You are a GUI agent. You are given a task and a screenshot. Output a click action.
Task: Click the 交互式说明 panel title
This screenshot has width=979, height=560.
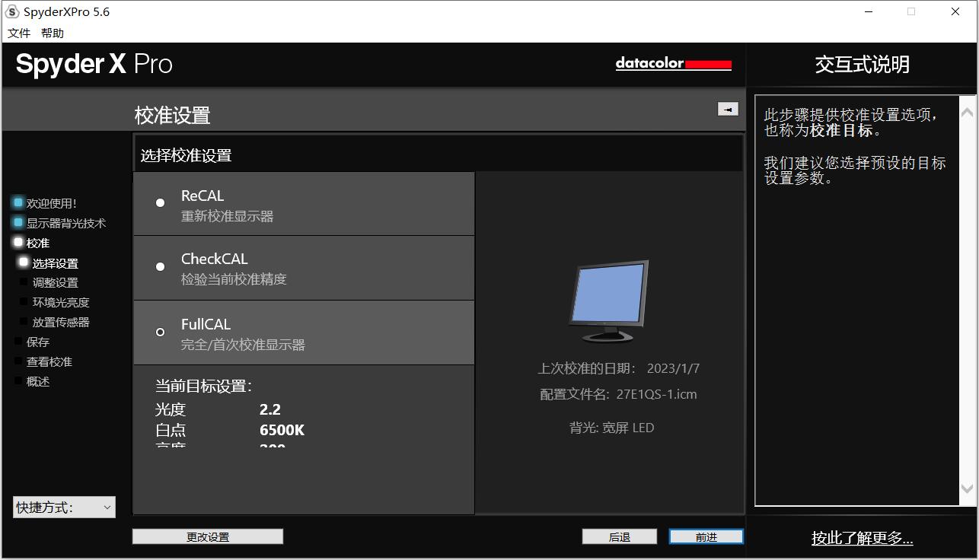click(x=863, y=65)
